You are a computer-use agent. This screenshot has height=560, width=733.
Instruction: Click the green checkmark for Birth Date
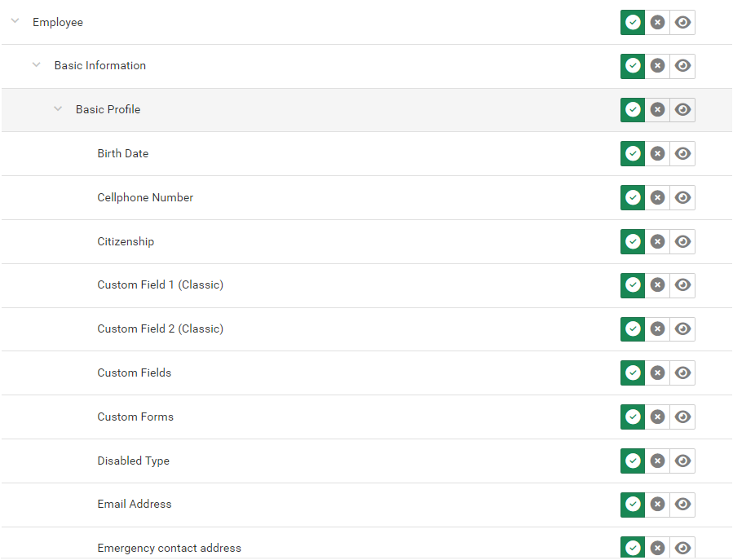[x=633, y=153]
